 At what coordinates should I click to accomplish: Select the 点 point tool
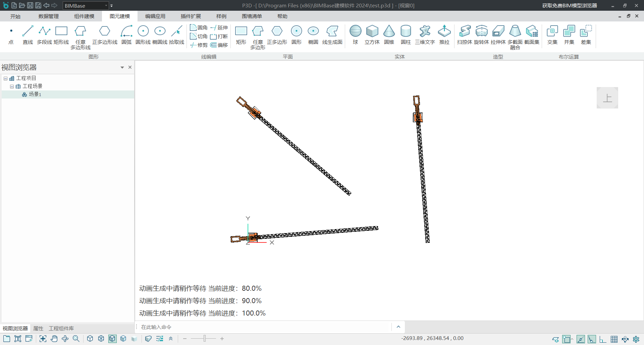pos(11,35)
